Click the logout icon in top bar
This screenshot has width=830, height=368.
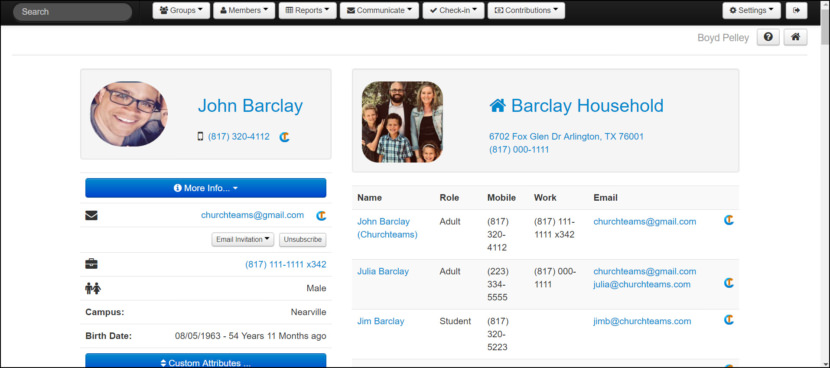[797, 11]
